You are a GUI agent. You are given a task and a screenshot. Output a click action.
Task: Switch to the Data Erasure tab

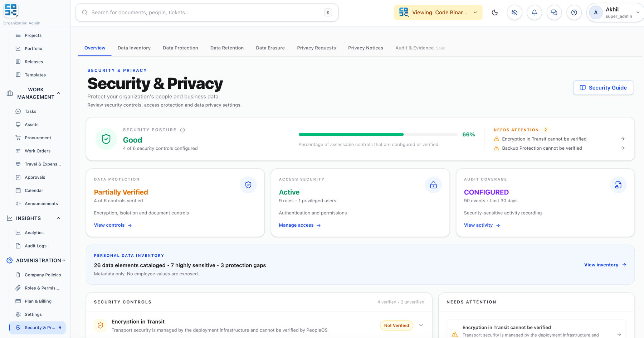point(270,48)
